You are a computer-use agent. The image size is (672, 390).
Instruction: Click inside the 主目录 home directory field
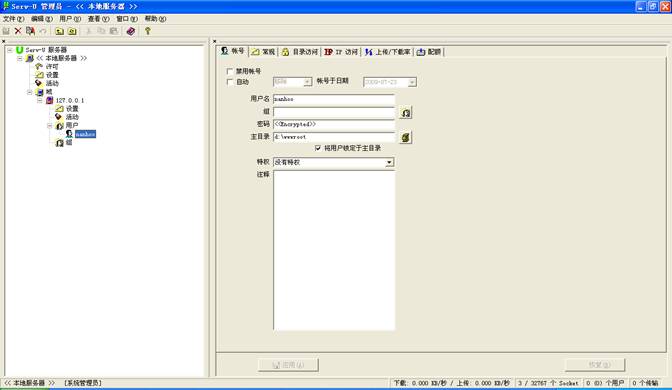pos(333,137)
